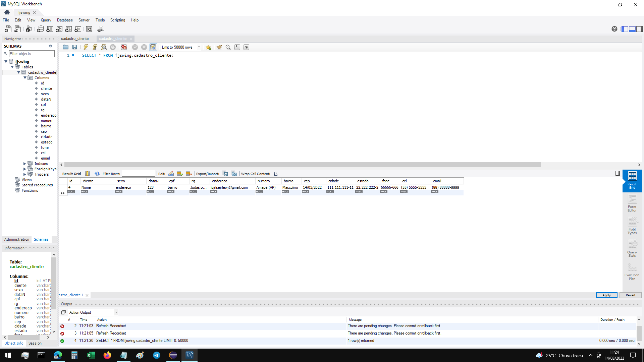Image resolution: width=644 pixels, height=362 pixels.
Task: Open the Query Stats view
Action: (x=632, y=248)
